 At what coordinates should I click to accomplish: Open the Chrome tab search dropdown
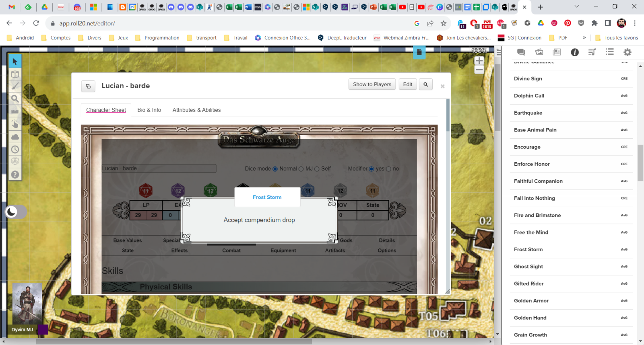[x=576, y=7]
